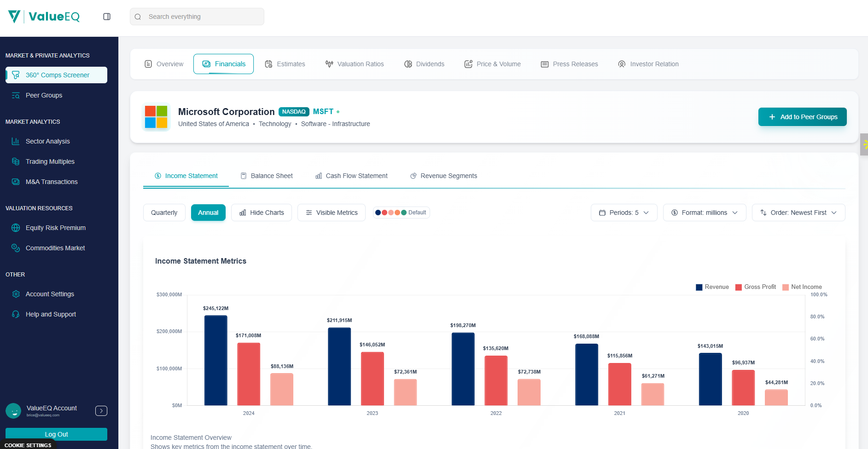Viewport: 868px width, 449px height.
Task: Switch to Quarterly period view
Action: 164,213
